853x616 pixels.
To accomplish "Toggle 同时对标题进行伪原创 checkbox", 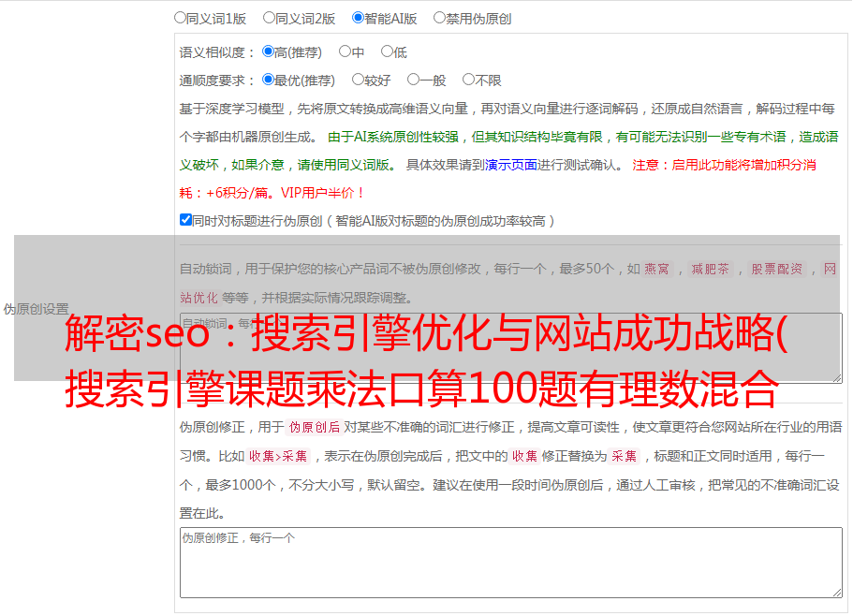I will click(185, 220).
